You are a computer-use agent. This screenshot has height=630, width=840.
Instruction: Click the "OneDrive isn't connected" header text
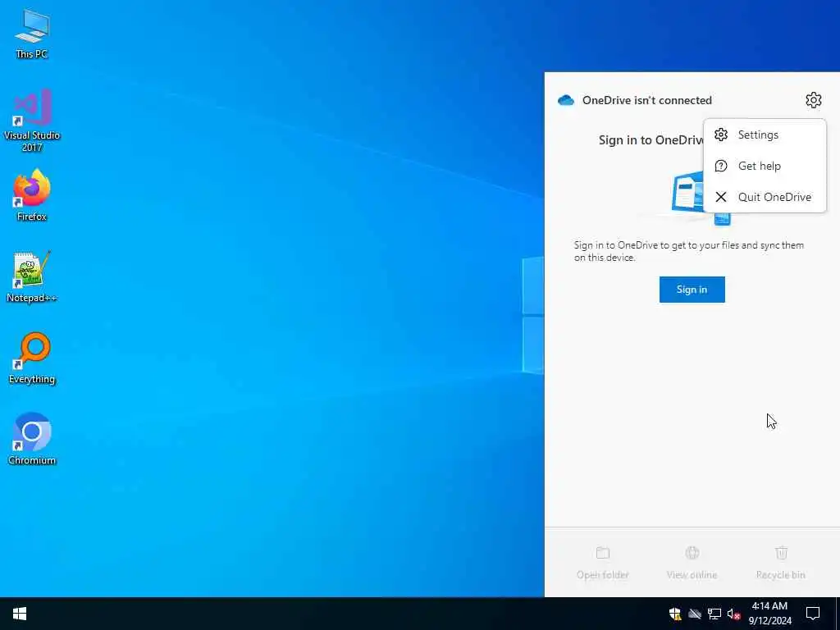tap(646, 100)
